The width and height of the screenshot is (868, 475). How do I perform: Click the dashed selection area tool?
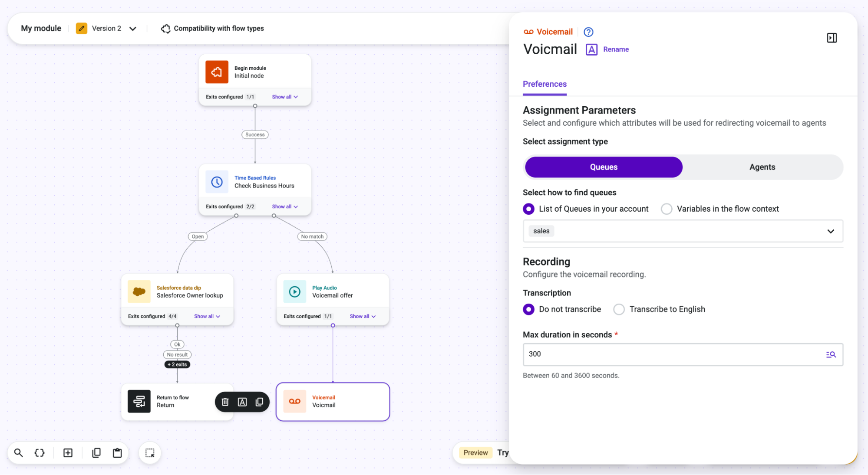point(150,453)
